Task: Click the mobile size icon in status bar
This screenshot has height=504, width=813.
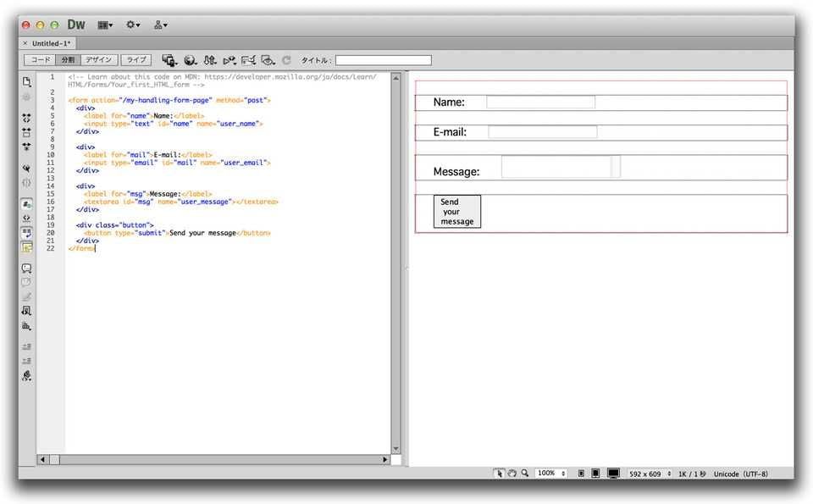Action: pos(581,474)
